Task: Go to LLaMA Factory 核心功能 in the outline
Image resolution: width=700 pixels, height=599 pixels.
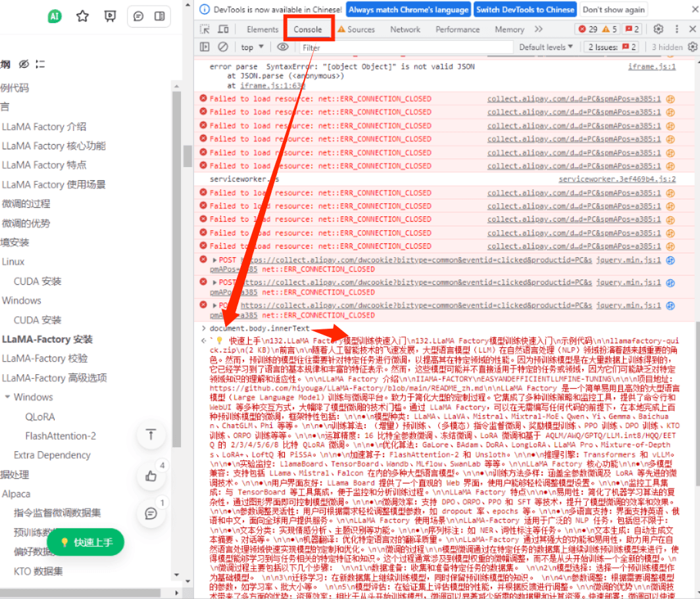Action: (53, 146)
